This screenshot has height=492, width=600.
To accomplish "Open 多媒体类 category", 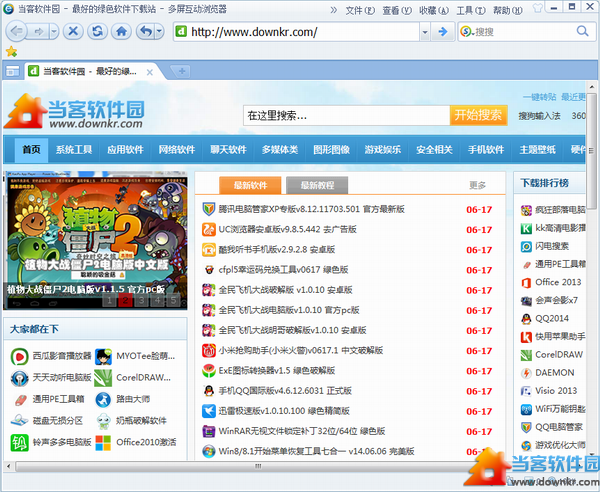I will point(280,150).
